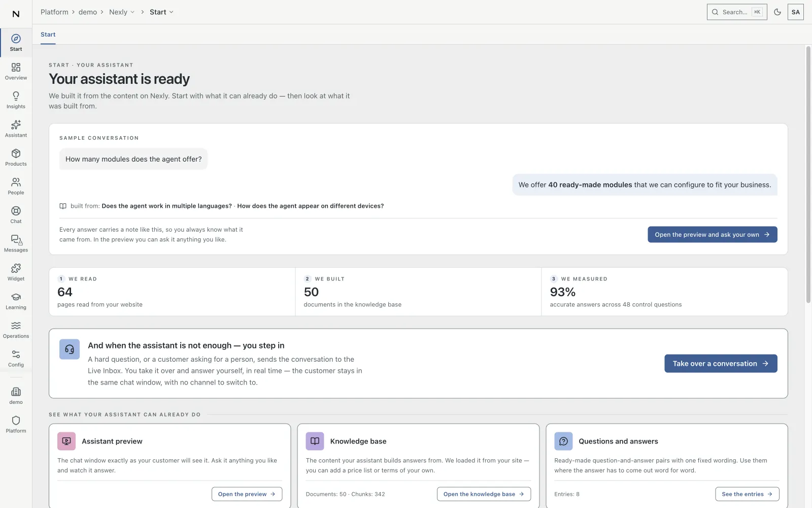Navigate to Products in the sidebar
This screenshot has height=508, width=812.
tap(16, 157)
